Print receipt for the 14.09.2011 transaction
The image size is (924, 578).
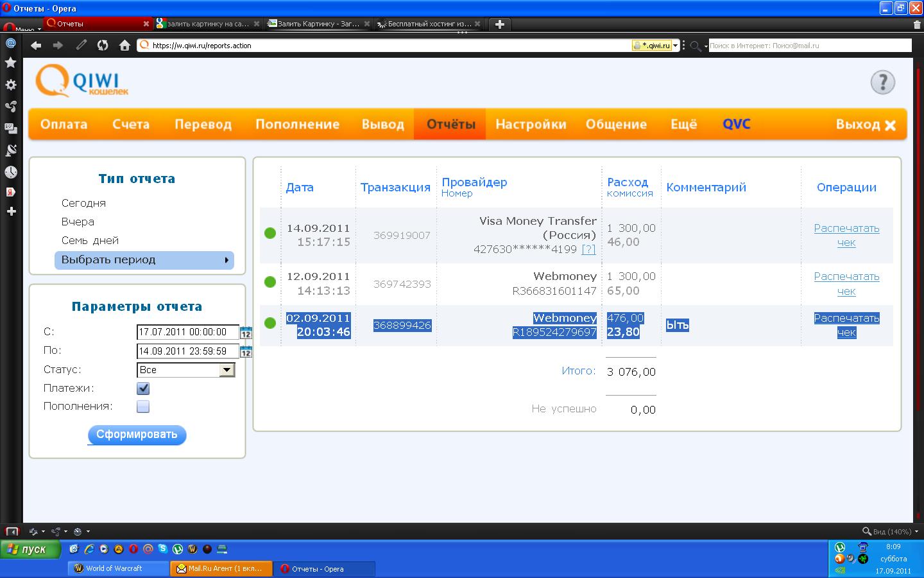[846, 235]
